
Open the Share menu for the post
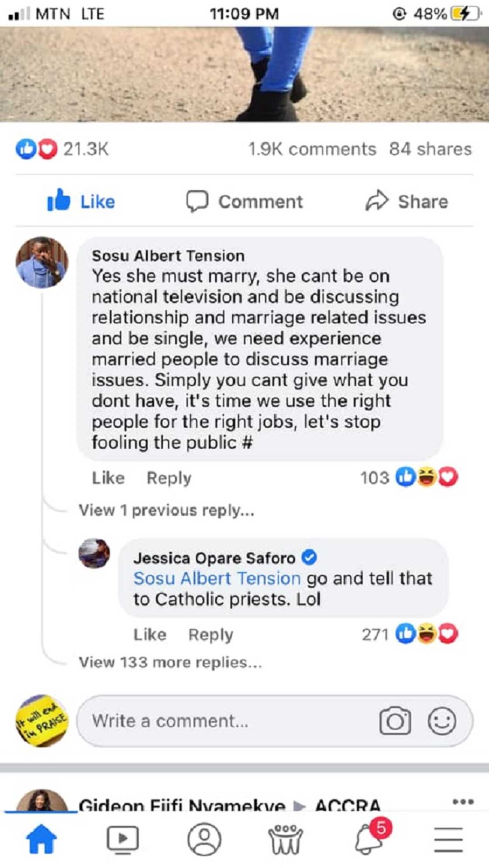(x=407, y=202)
